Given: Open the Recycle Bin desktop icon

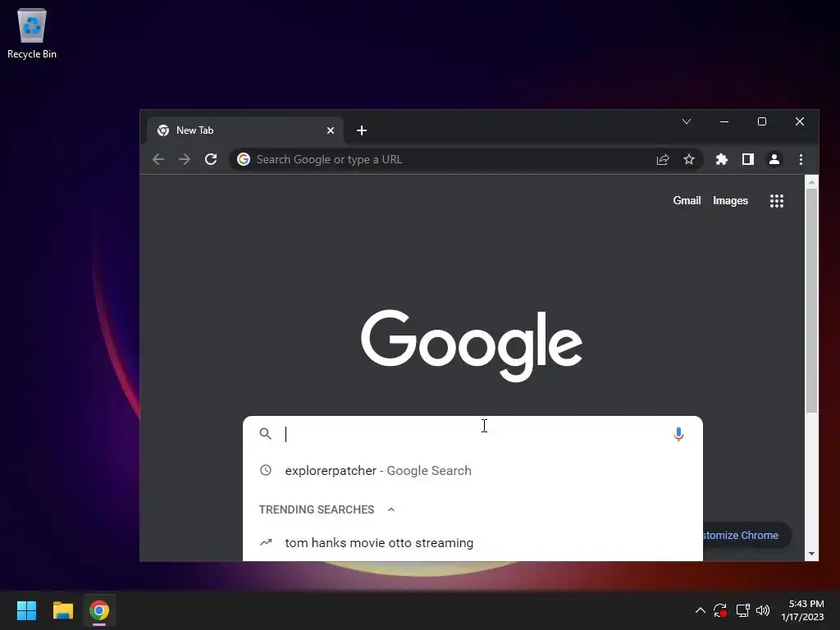Looking at the screenshot, I should pos(32,33).
